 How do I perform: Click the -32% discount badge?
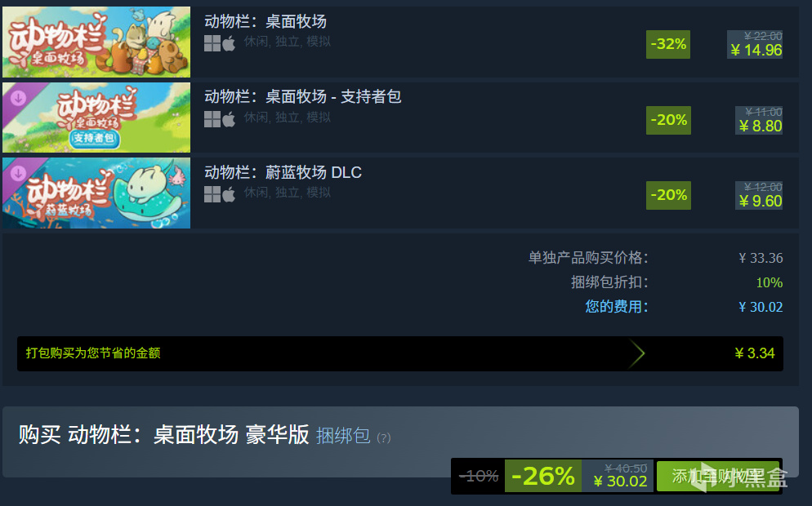point(668,45)
